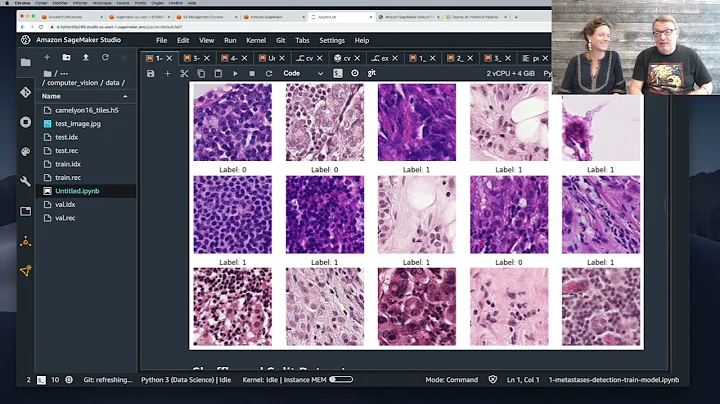Screen dimensions: 720x404
Task: Upload files with the upload icon
Action: pos(85,57)
